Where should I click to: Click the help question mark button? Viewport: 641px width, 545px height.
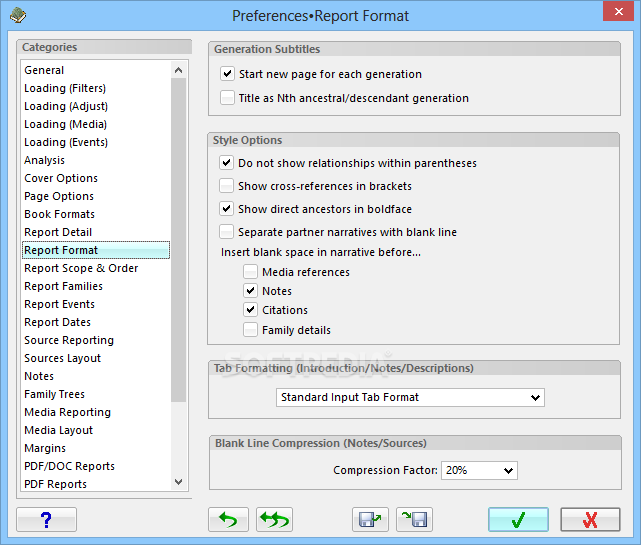point(46,520)
